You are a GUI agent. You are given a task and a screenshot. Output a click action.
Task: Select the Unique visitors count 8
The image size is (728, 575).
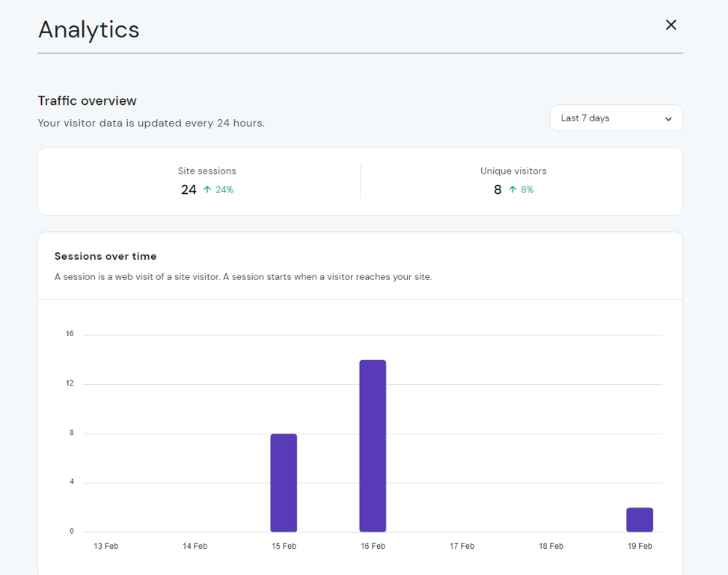tap(497, 189)
